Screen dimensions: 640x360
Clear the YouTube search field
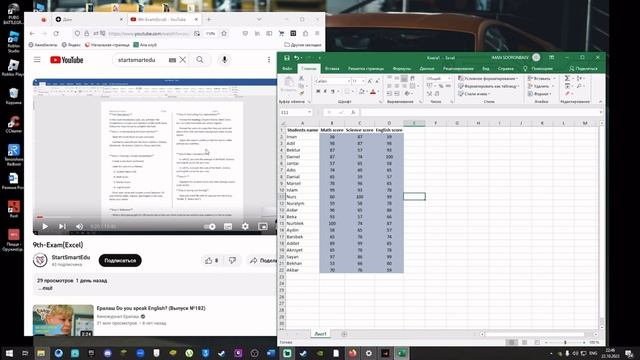point(183,60)
